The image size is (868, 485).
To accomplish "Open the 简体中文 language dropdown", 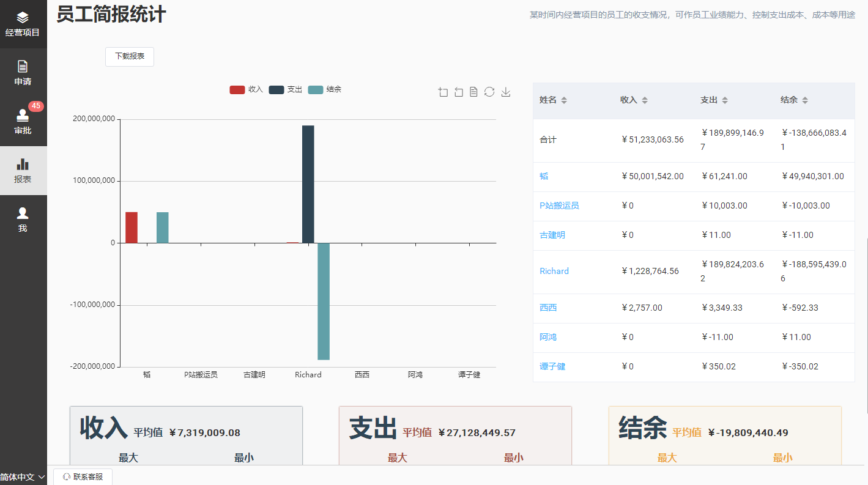I will coord(23,477).
